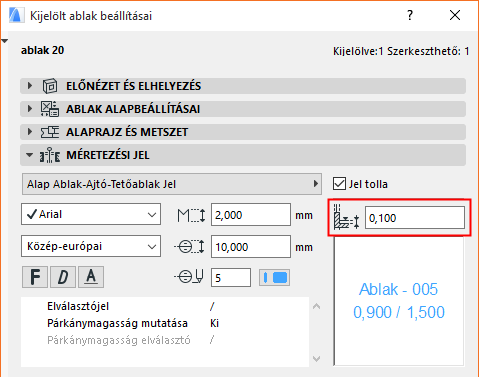
Task: Click the parameter list scroll up arrow
Action: click(317, 306)
